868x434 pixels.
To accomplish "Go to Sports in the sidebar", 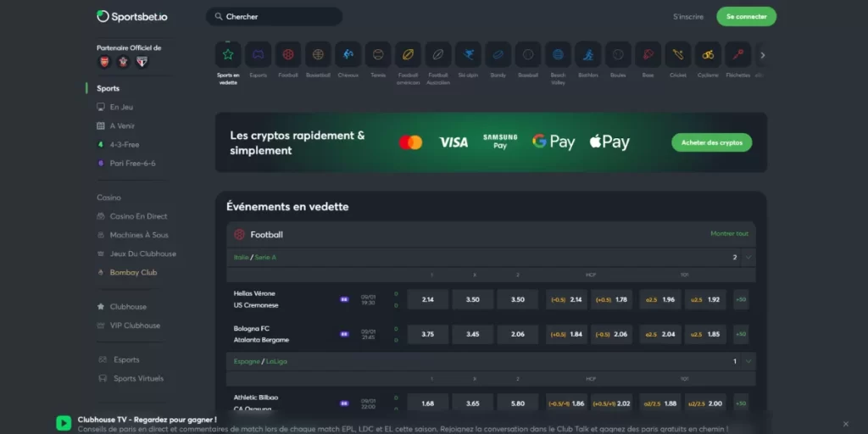I will pyautogui.click(x=108, y=88).
